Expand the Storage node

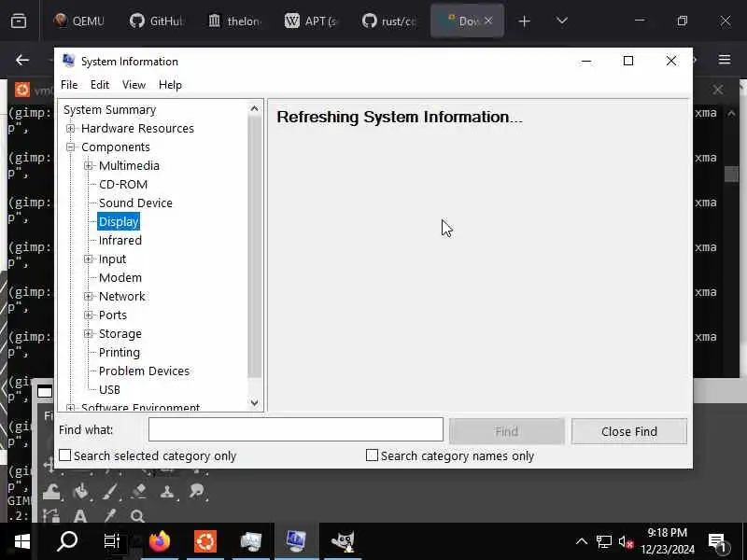pyautogui.click(x=88, y=334)
